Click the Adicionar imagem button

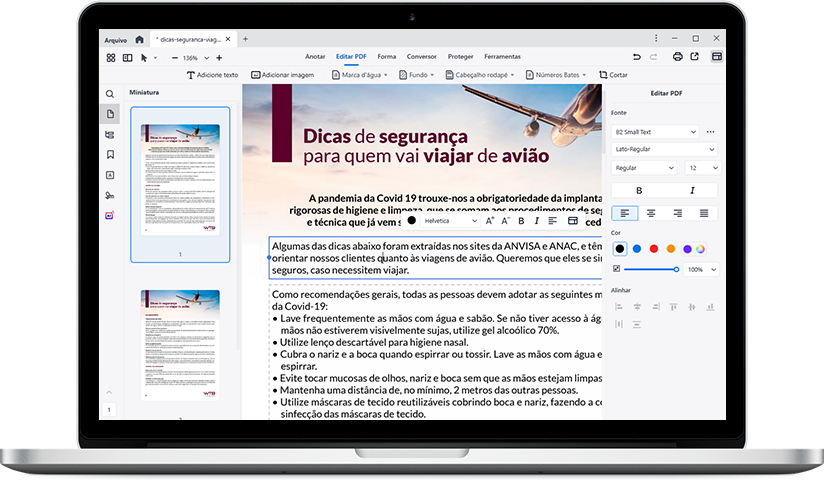click(283, 75)
